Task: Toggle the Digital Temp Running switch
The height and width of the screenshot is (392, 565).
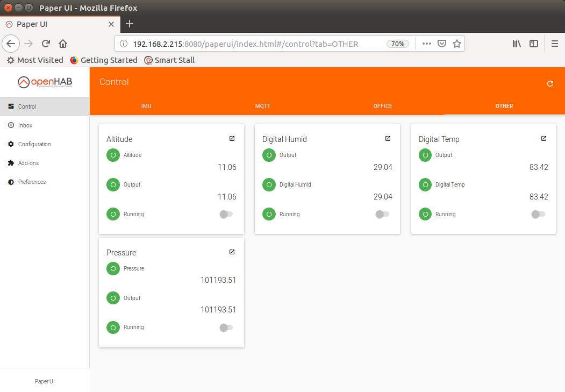Action: coord(538,214)
